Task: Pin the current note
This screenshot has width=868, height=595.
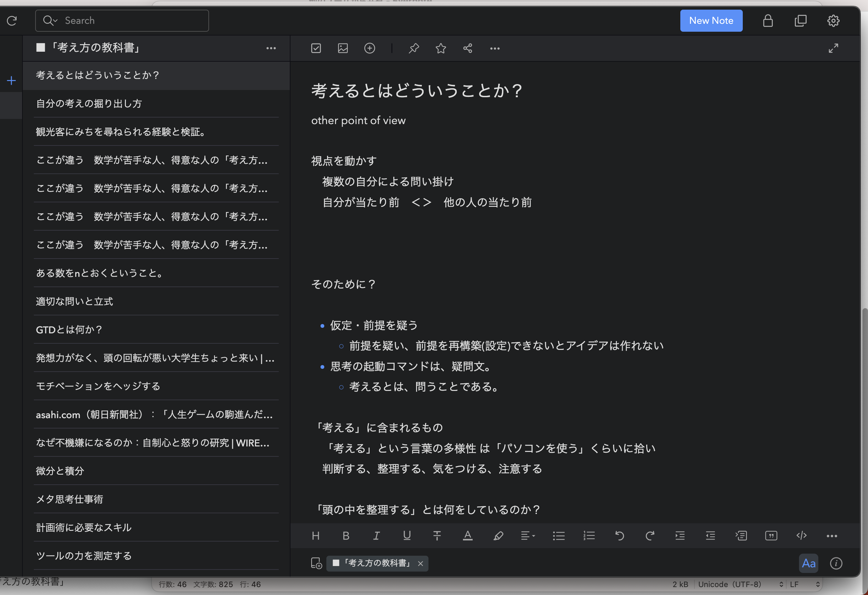Action: point(413,48)
